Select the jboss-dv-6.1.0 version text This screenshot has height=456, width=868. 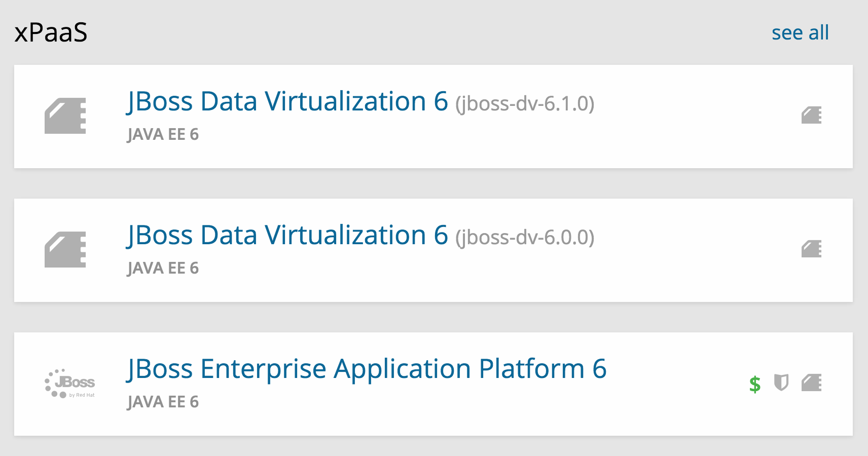point(525,103)
